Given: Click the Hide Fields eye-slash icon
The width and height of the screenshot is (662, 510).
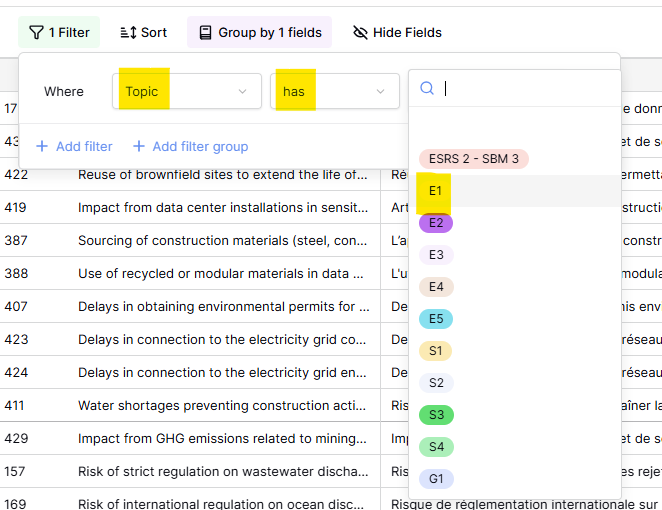Looking at the screenshot, I should tap(360, 33).
